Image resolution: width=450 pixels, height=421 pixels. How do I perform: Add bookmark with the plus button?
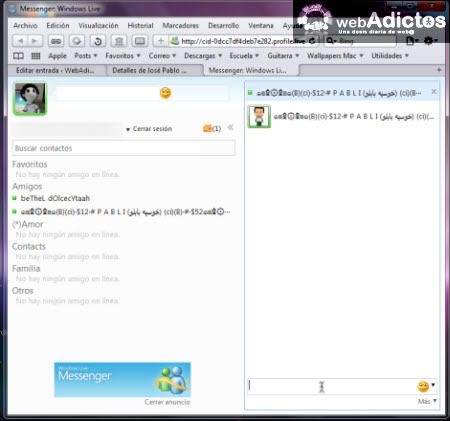tap(161, 41)
